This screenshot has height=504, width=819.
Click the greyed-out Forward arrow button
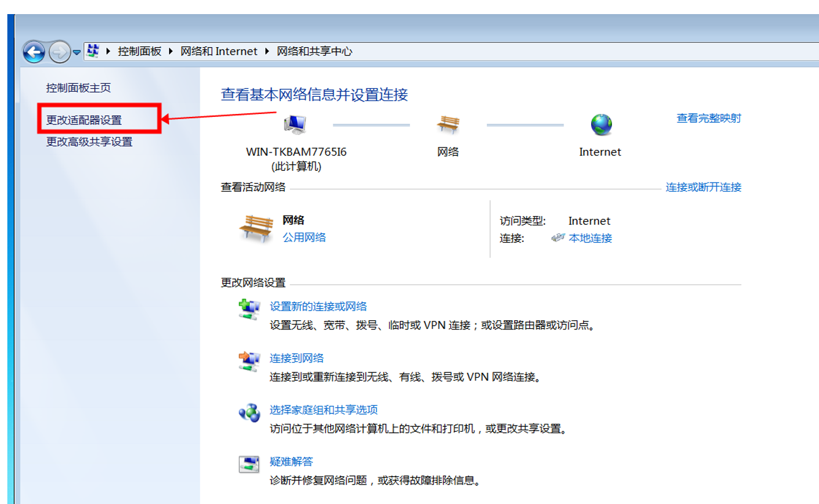pos(59,52)
